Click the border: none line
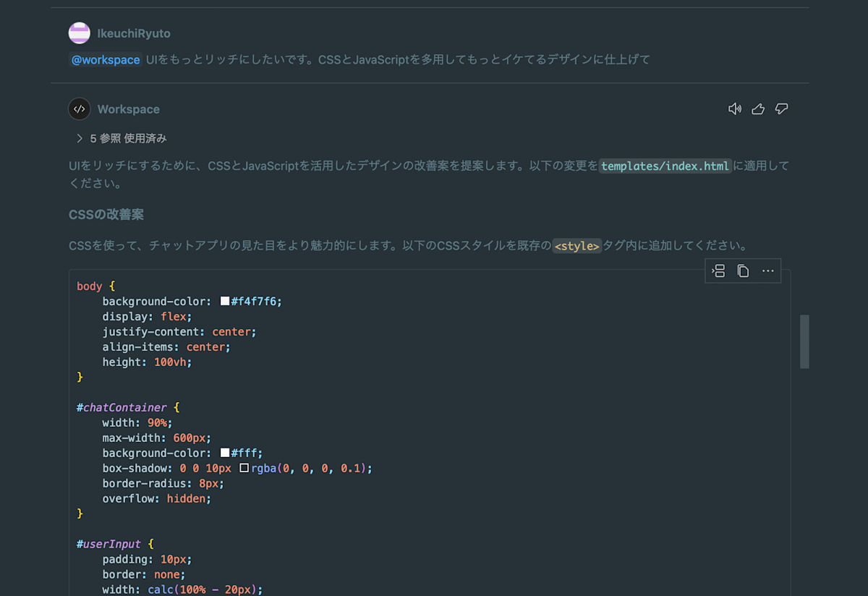This screenshot has width=868, height=596. (144, 574)
